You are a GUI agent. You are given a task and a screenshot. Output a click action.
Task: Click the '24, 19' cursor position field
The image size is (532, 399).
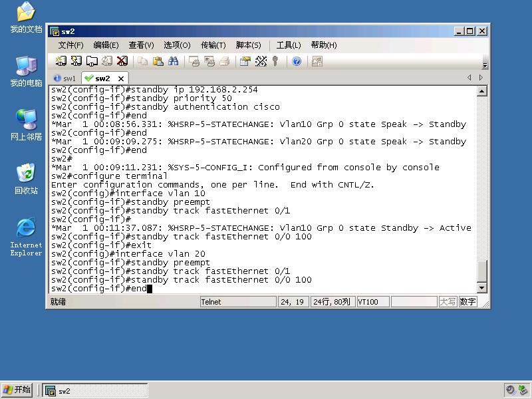tap(293, 302)
